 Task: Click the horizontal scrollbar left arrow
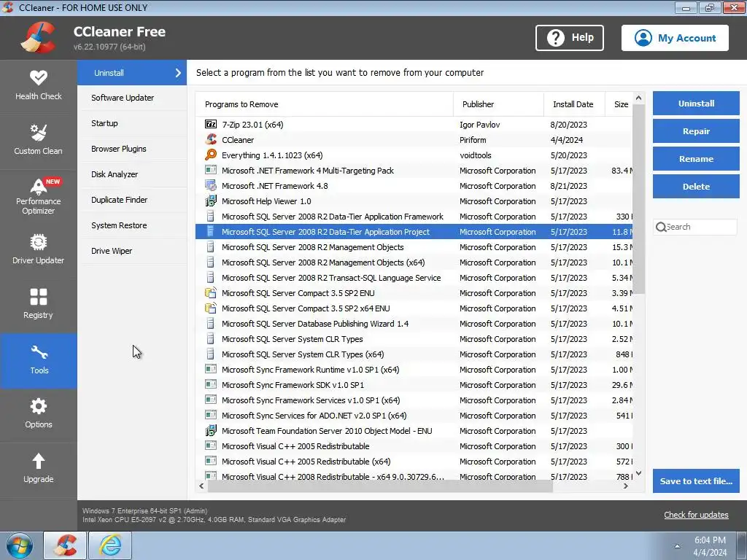pyautogui.click(x=201, y=486)
